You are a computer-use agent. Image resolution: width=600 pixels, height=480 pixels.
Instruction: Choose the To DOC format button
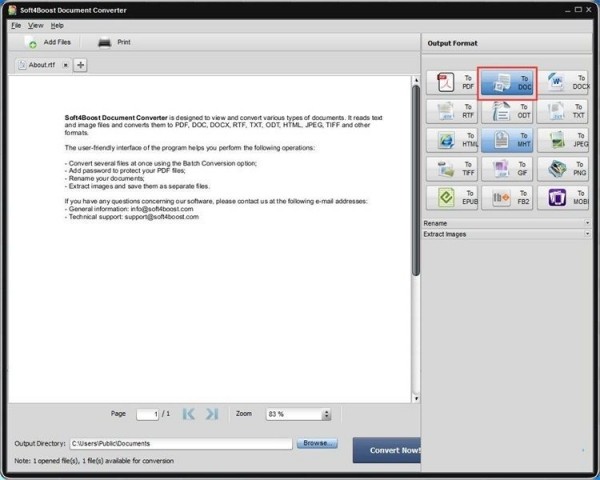pyautogui.click(x=507, y=82)
